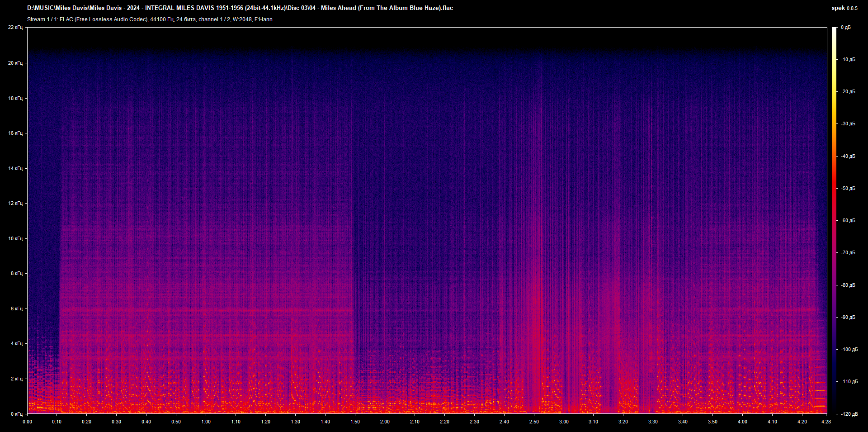This screenshot has width=868, height=432.
Task: Click the 3:40 time axis label
Action: click(683, 422)
